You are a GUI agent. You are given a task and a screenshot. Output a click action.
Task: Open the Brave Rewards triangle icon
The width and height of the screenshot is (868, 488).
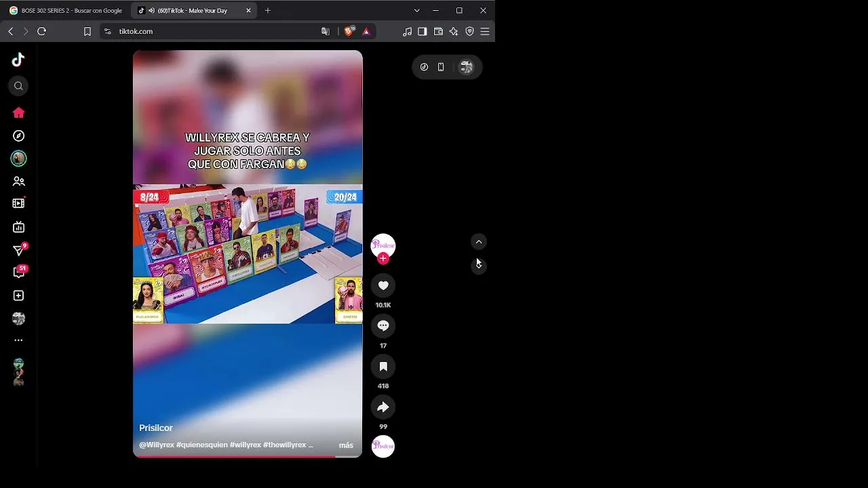366,31
